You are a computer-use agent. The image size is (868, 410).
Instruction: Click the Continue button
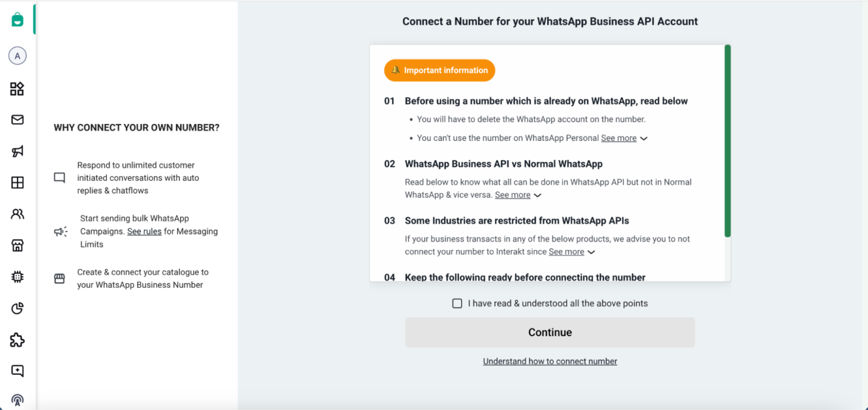pos(549,333)
